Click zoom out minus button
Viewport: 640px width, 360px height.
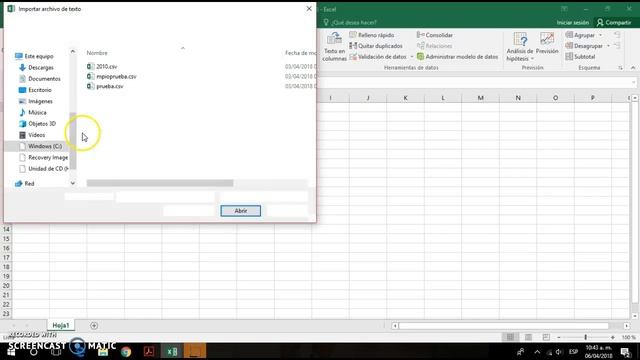[559, 337]
